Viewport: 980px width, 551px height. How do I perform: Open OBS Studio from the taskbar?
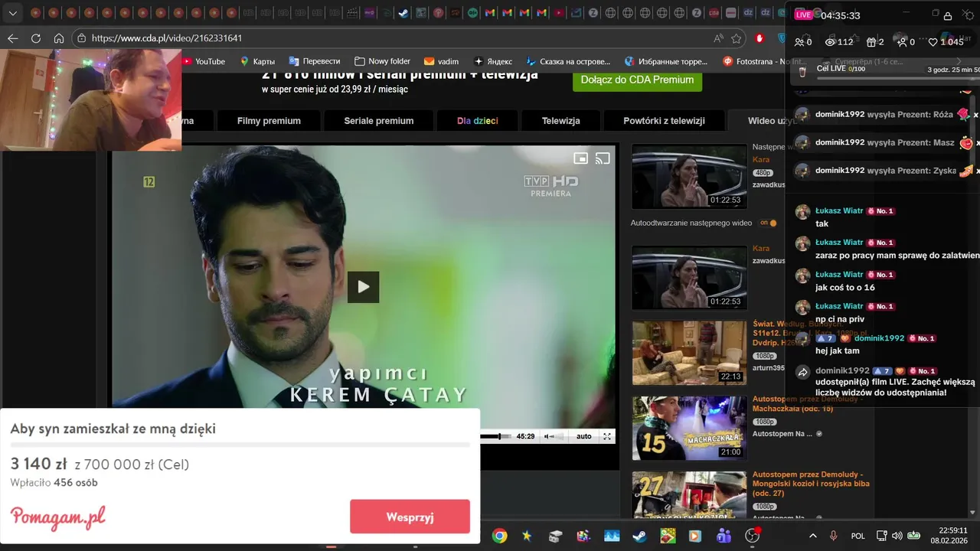tap(753, 536)
